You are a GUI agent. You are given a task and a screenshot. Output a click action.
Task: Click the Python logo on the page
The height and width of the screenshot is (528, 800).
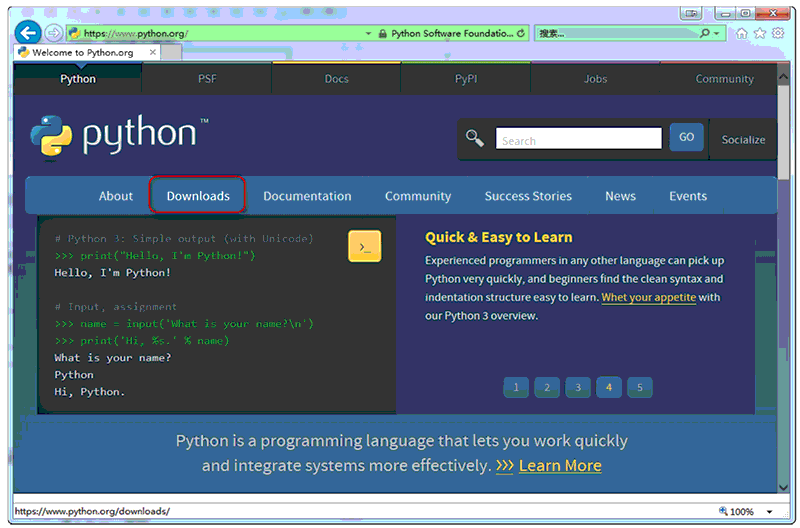pos(119,135)
